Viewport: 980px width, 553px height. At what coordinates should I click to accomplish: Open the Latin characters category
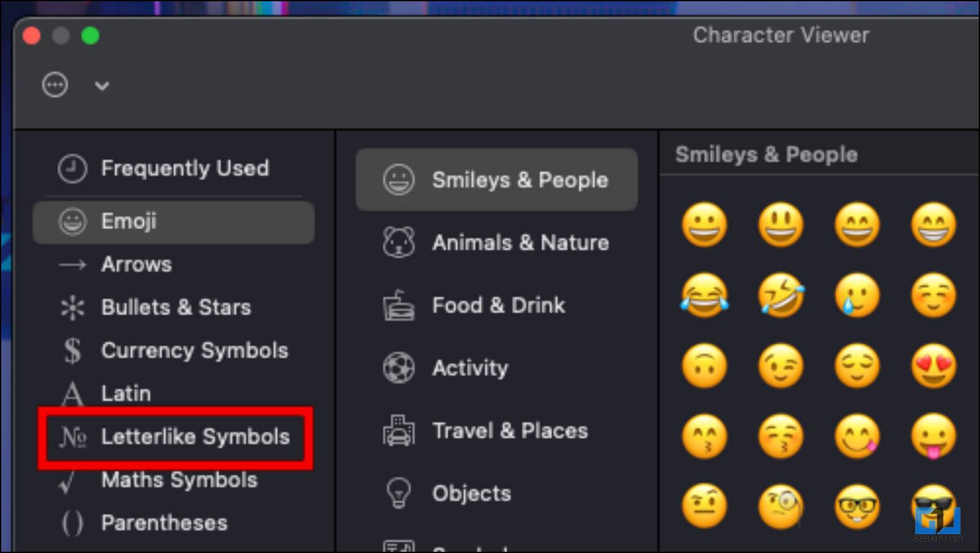tap(174, 394)
